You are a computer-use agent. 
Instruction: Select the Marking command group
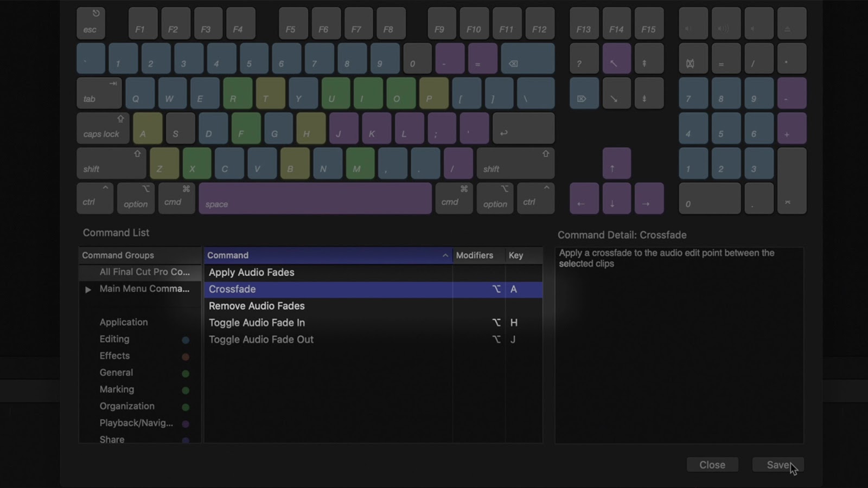117,389
